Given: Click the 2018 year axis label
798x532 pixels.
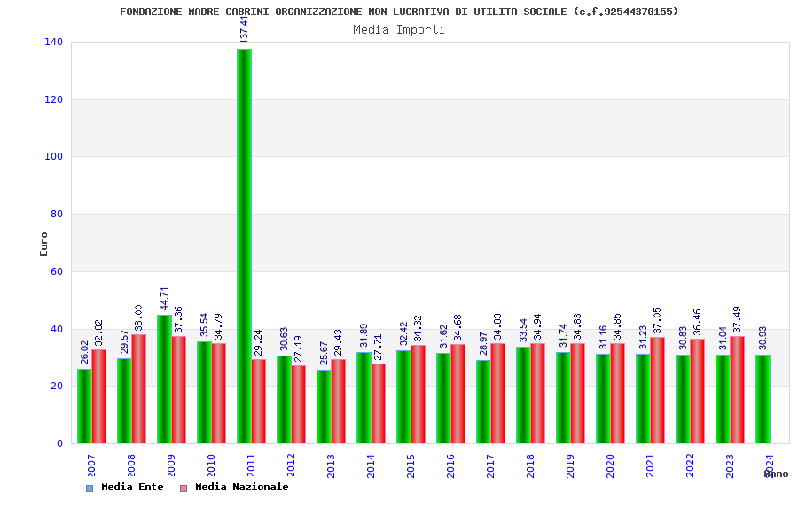Looking at the screenshot, I should point(531,465).
